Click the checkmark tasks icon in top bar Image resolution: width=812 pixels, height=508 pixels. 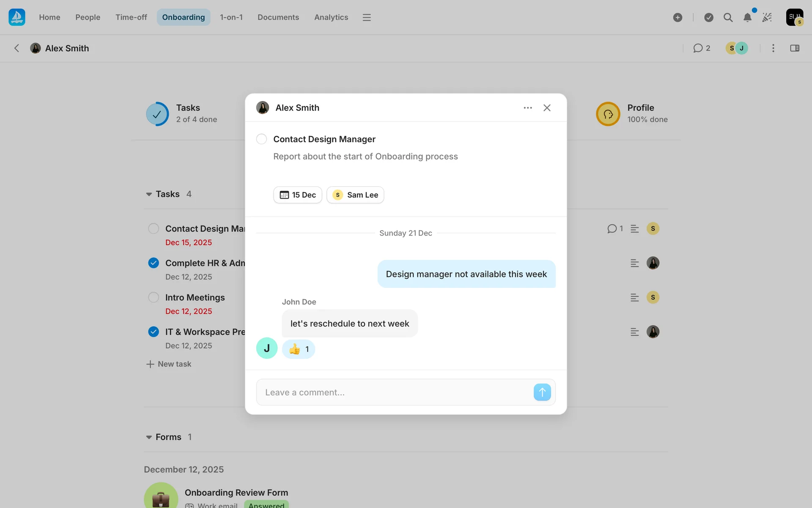[709, 17]
